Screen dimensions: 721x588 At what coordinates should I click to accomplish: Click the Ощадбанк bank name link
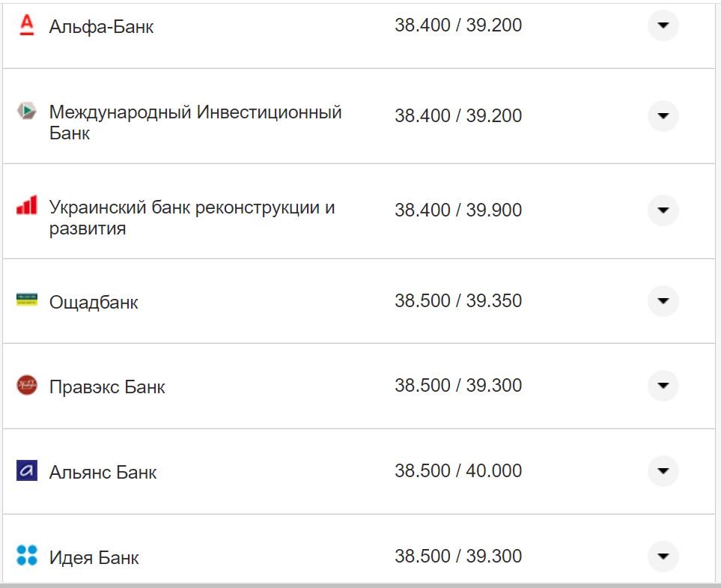tap(92, 300)
